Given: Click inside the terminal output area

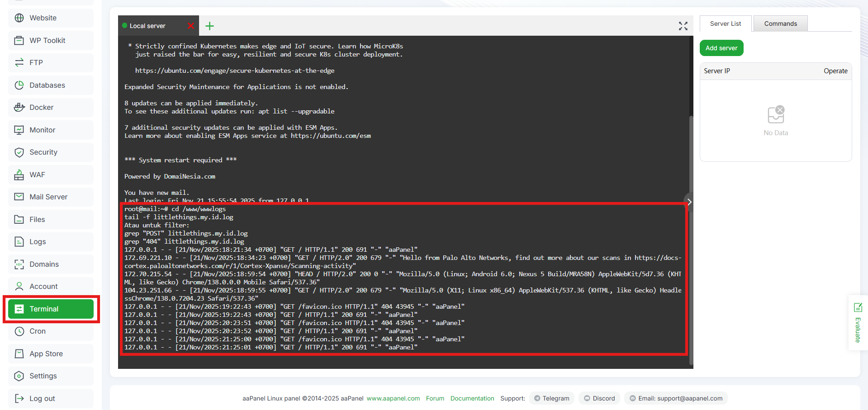Looking at the screenshot, I should point(403,202).
